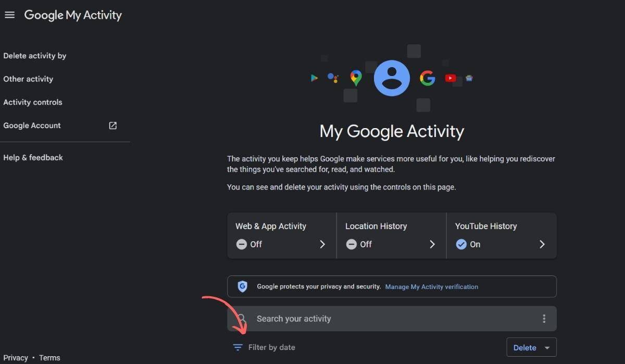Click the YouTube icon

pyautogui.click(x=451, y=78)
